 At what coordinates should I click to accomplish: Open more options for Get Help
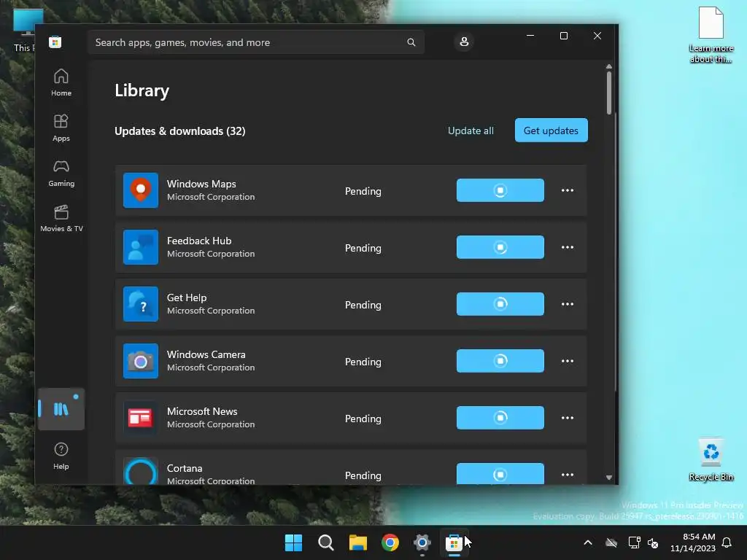coord(568,304)
